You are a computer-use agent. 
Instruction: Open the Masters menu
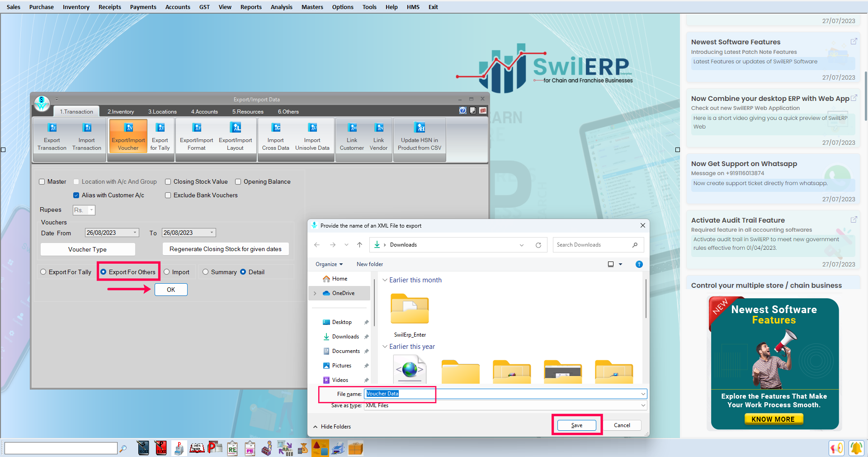312,7
